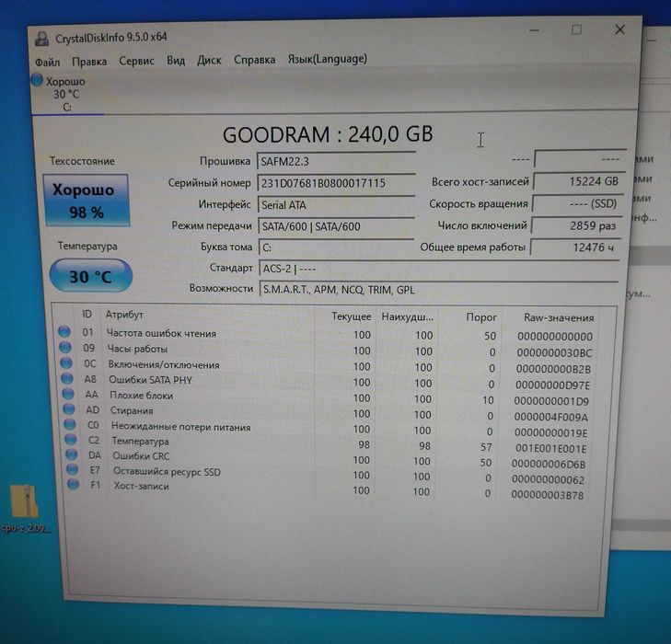Select the Стирания attribute row
This screenshot has width=671, height=644.
tap(328, 412)
